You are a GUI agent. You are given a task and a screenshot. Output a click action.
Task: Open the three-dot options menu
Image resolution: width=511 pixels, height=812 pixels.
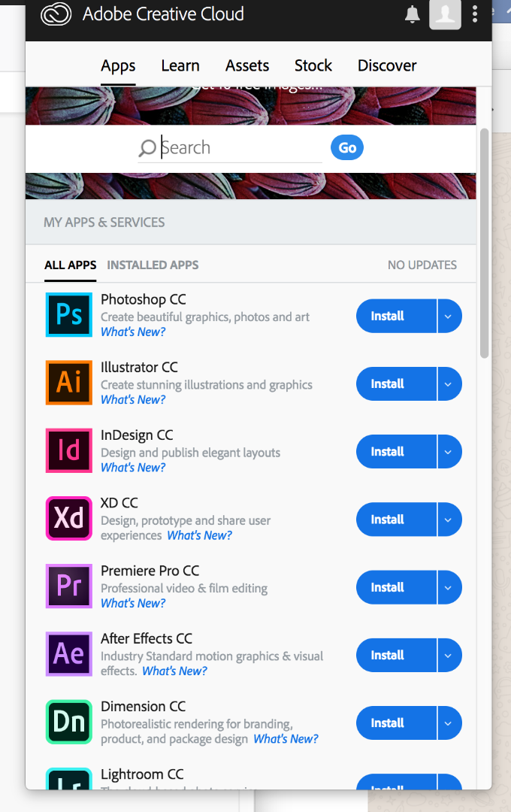pos(475,14)
